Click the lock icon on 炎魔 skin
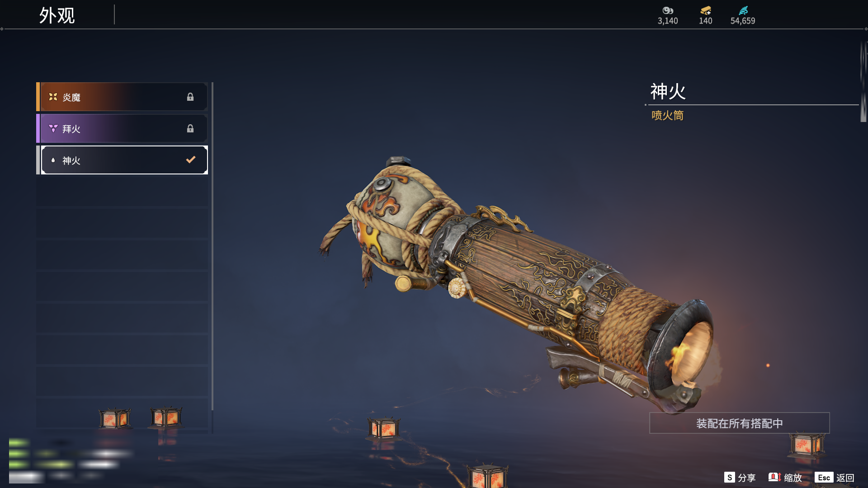This screenshot has width=868, height=488. click(190, 97)
